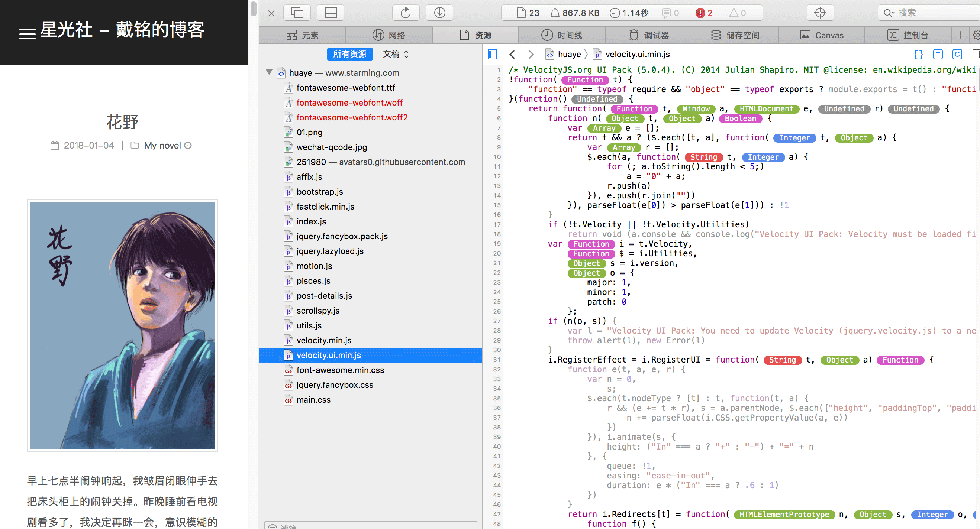Open scrollspy.js resource
The width and height of the screenshot is (980, 529).
[371, 311]
